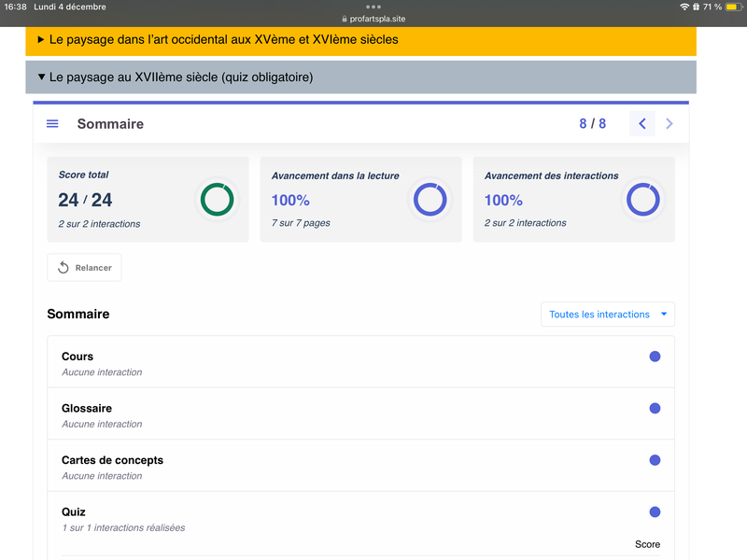Click the blue status dot for Glossaire
Screen dimensions: 747x560
click(655, 409)
